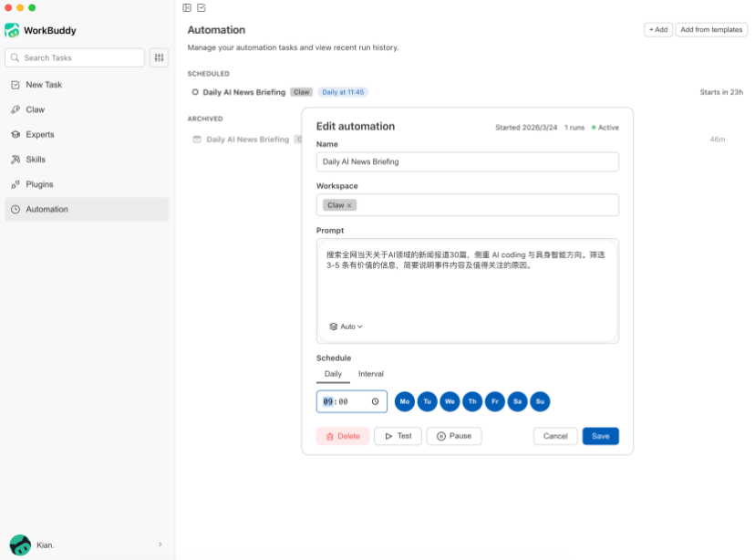
Task: Toggle Saturday in the schedule days
Action: coord(517,401)
